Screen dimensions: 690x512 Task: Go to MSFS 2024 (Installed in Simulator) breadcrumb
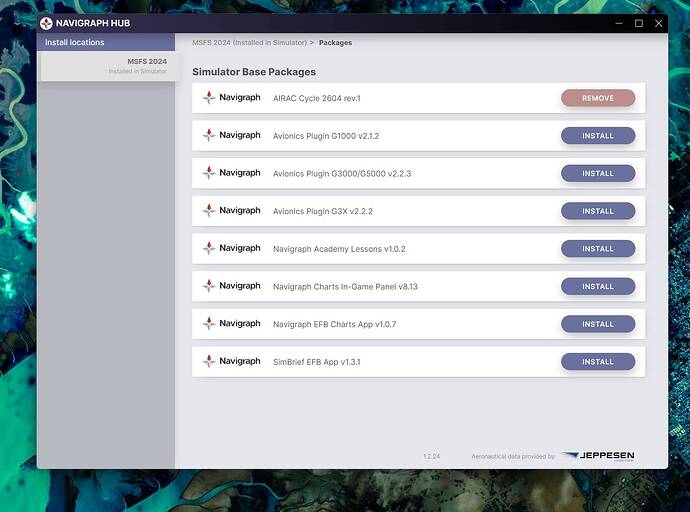(250, 43)
